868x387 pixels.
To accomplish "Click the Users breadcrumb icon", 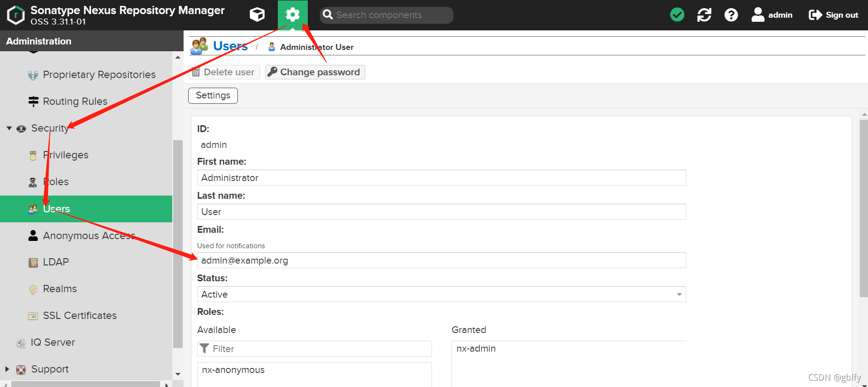I will tap(199, 46).
